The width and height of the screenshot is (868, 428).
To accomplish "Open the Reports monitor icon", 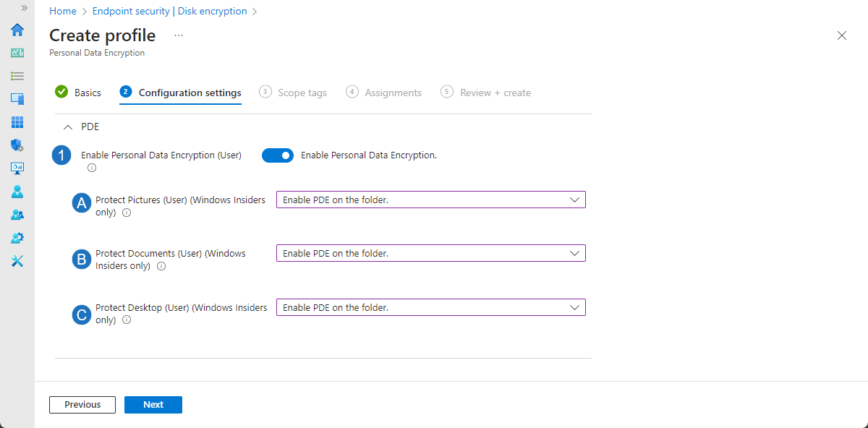I will tap(17, 168).
